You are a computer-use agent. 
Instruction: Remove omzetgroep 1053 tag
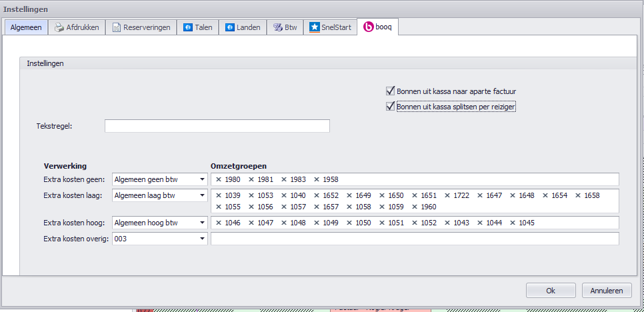point(251,195)
